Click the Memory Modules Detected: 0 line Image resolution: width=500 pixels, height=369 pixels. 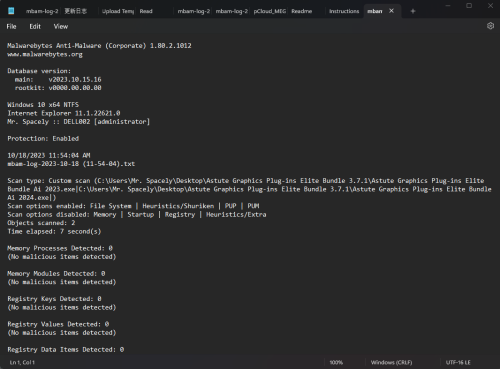pyautogui.click(x=56, y=274)
